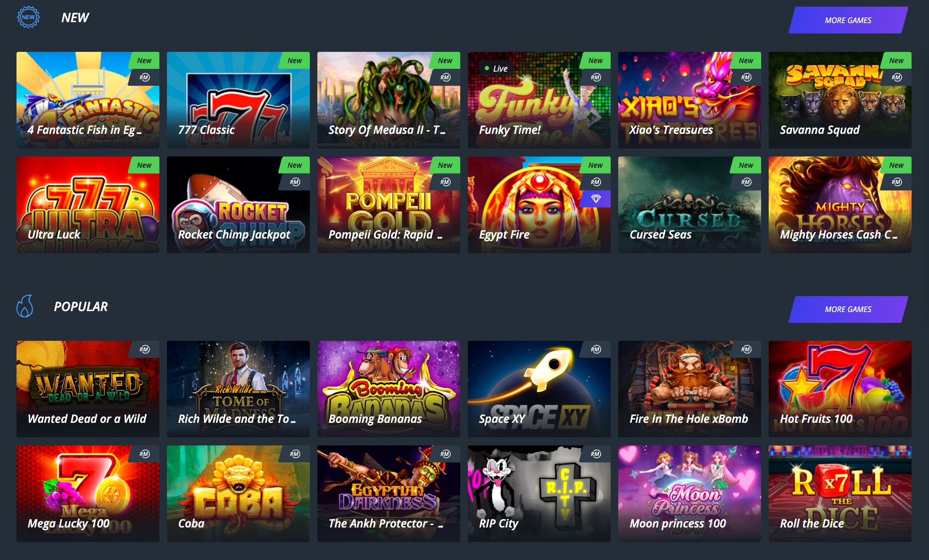This screenshot has width=929, height=560.
Task: Open the Booming Bananas game tile
Action: coord(389,389)
